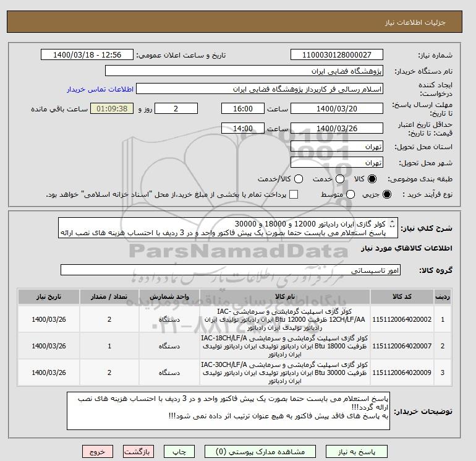Click the deadline time field 16:00
Viewport: 476px width, 461px height.
click(243, 108)
